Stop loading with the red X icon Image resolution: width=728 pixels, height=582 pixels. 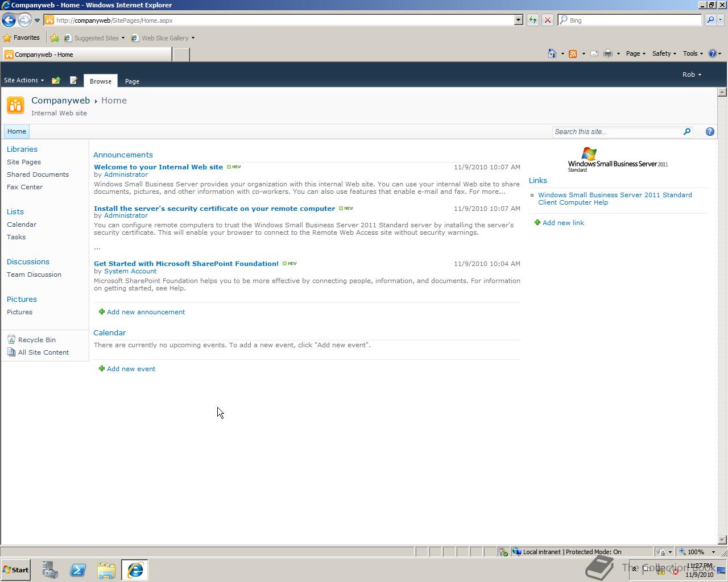pyautogui.click(x=548, y=20)
